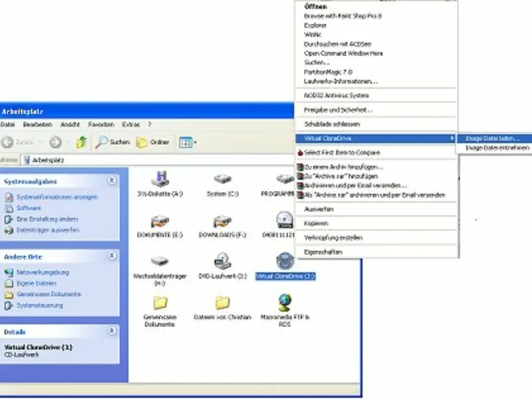Select the Virtual CloneDrive sheep icon

point(285,261)
